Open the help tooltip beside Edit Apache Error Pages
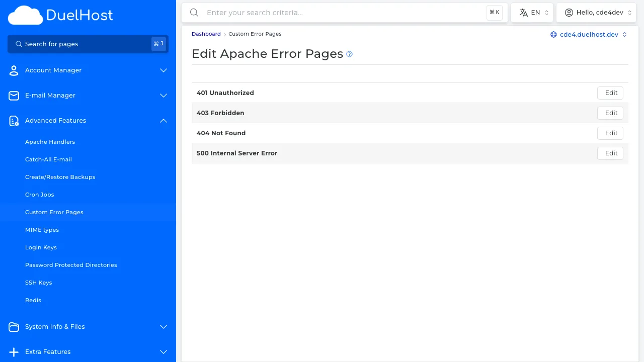The height and width of the screenshot is (362, 644). click(x=349, y=54)
